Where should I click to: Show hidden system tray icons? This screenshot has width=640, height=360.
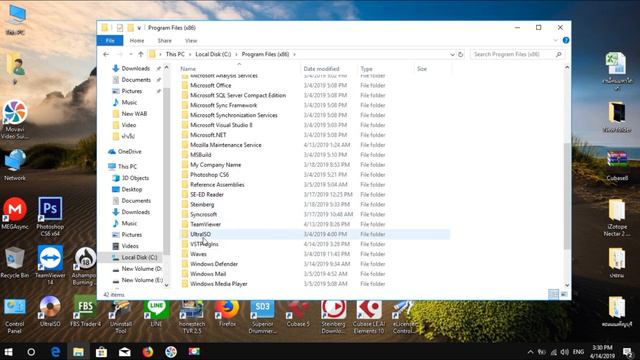[x=530, y=352]
